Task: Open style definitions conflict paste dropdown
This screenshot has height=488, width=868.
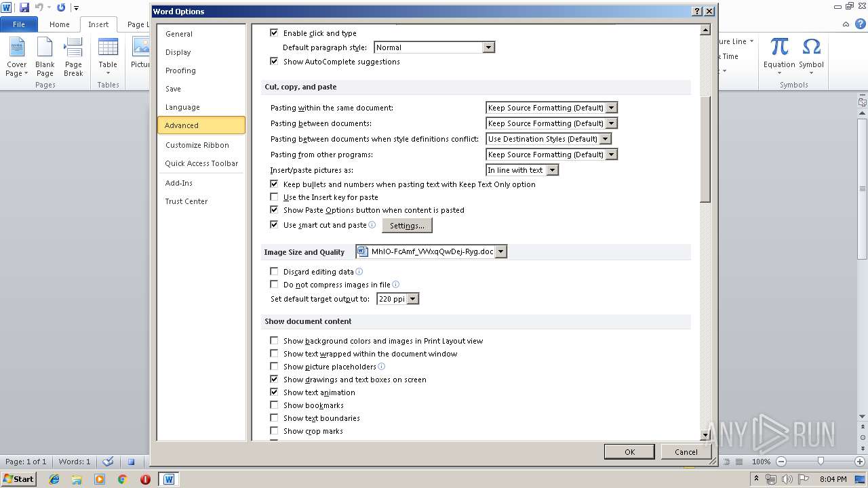Action: pos(606,139)
